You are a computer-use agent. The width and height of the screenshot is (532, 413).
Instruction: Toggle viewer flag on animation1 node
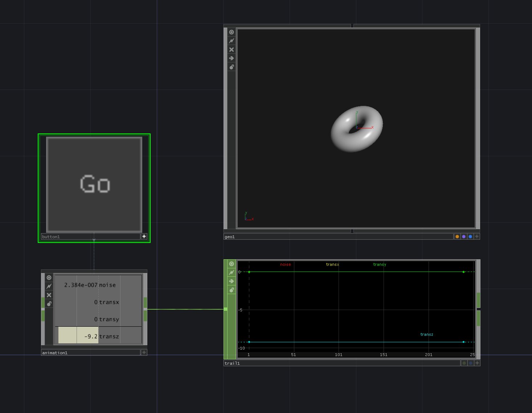(49, 278)
